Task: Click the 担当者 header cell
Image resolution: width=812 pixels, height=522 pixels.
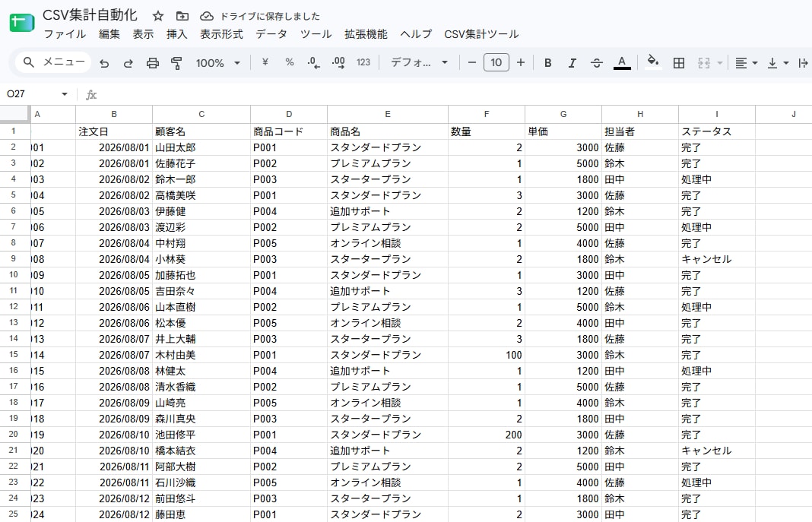Action: 640,131
